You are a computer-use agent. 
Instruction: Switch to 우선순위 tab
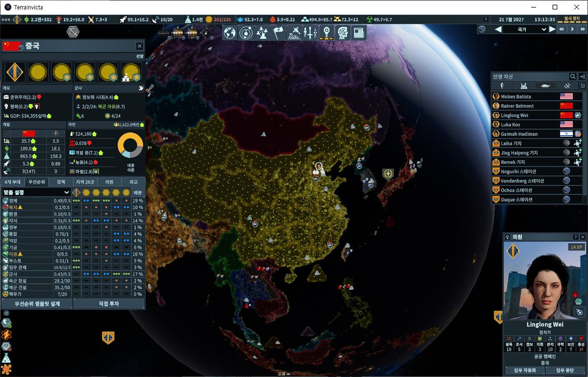tap(37, 181)
